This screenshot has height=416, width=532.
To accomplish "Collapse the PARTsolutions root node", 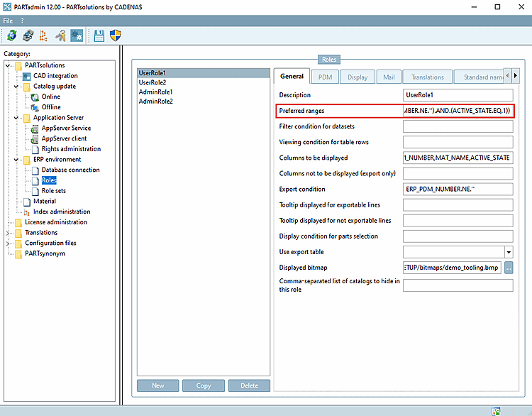I will [x=8, y=65].
